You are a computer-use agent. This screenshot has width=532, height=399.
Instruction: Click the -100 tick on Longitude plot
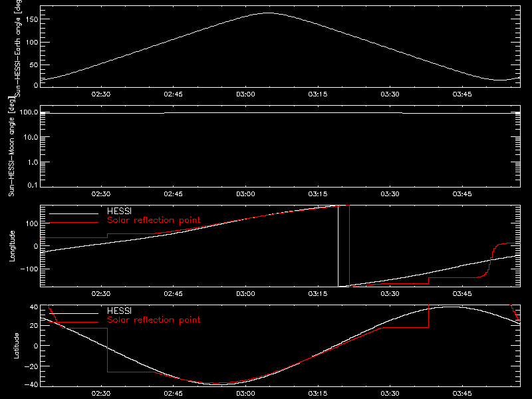coord(29,269)
